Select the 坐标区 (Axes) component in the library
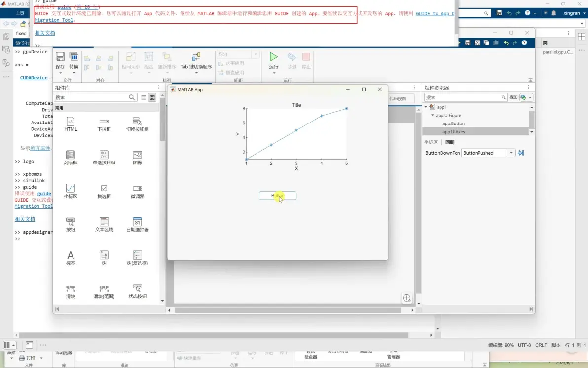Screen dimensions: 588x368 [70, 190]
